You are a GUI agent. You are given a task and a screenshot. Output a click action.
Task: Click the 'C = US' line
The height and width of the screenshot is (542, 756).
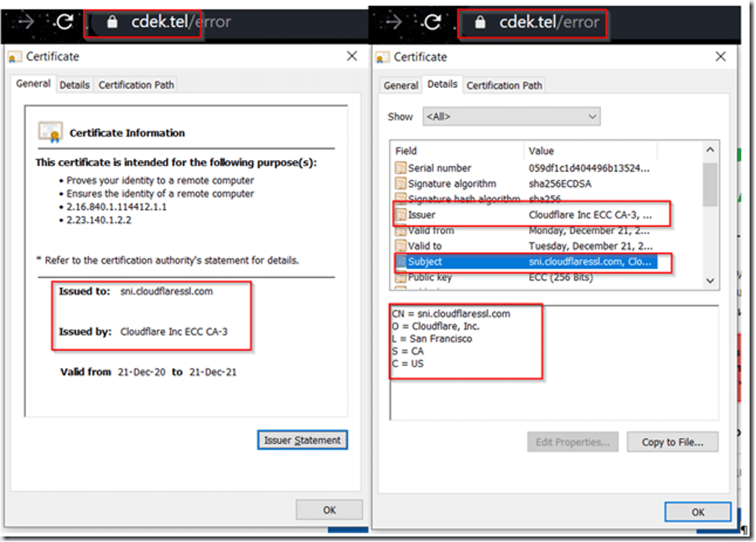tap(408, 364)
